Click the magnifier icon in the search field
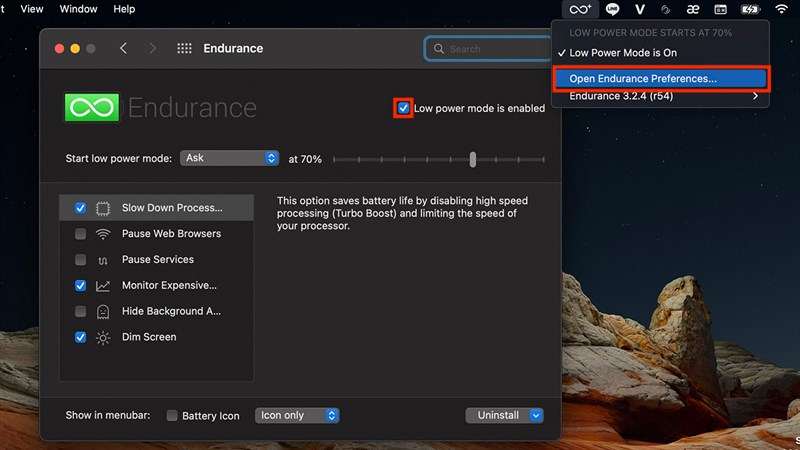The image size is (800, 450). [x=439, y=48]
